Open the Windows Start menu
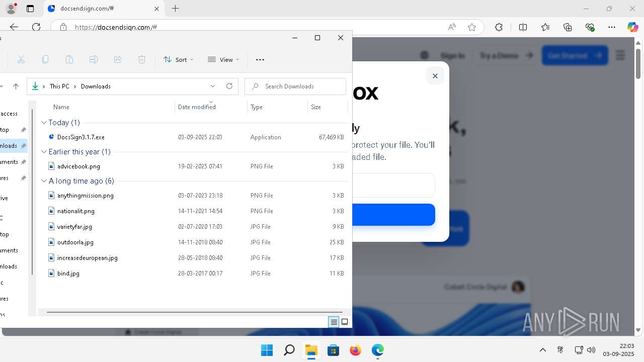The width and height of the screenshot is (644, 362). coord(267,350)
